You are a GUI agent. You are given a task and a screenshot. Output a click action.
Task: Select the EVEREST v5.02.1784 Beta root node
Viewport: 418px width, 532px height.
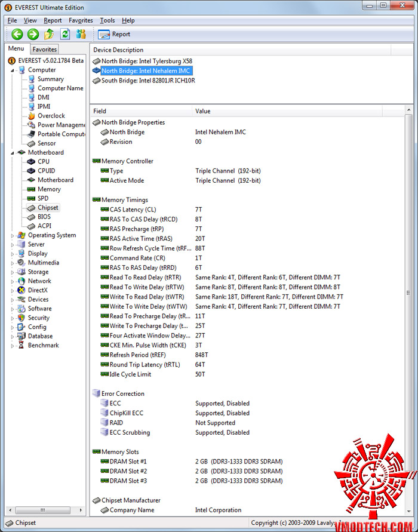(51, 61)
